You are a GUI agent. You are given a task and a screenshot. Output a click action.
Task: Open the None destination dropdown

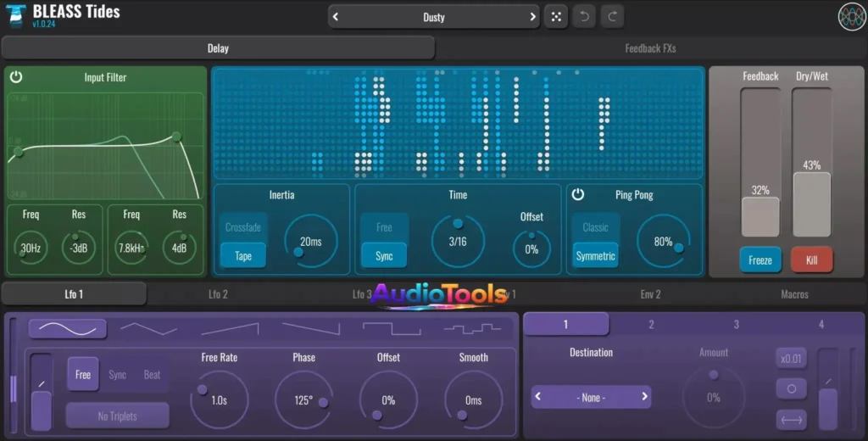pos(591,397)
